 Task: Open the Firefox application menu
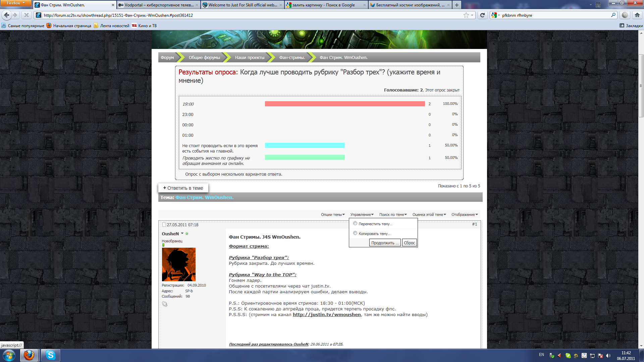(16, 3)
